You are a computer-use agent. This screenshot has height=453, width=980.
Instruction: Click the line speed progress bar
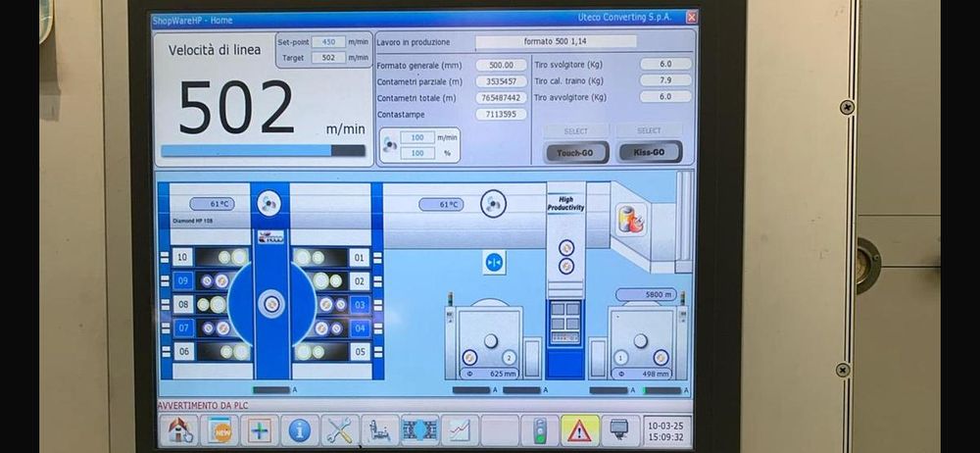pyautogui.click(x=263, y=150)
